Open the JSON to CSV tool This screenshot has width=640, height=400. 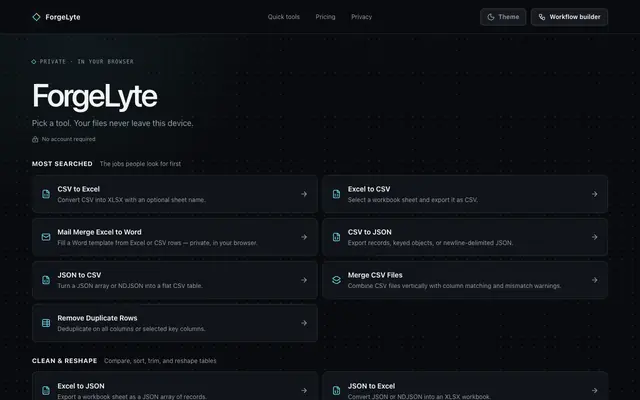[x=175, y=280]
